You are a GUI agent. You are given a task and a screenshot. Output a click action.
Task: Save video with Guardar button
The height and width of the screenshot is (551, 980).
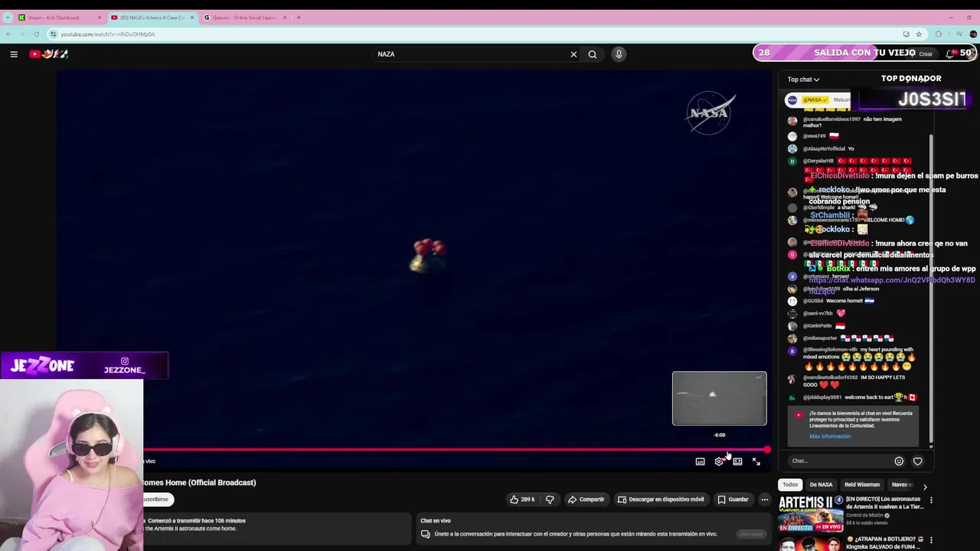(x=733, y=500)
